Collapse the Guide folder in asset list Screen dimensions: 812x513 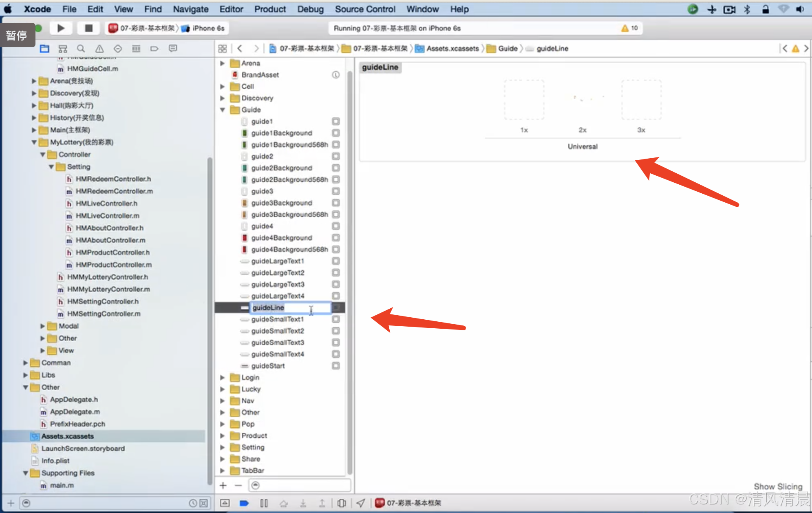click(223, 110)
